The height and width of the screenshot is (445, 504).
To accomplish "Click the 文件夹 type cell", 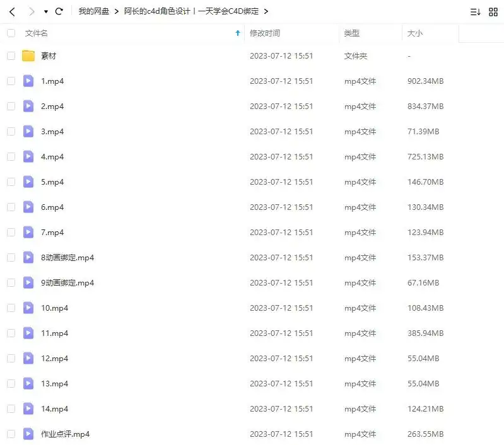I will coord(356,56).
